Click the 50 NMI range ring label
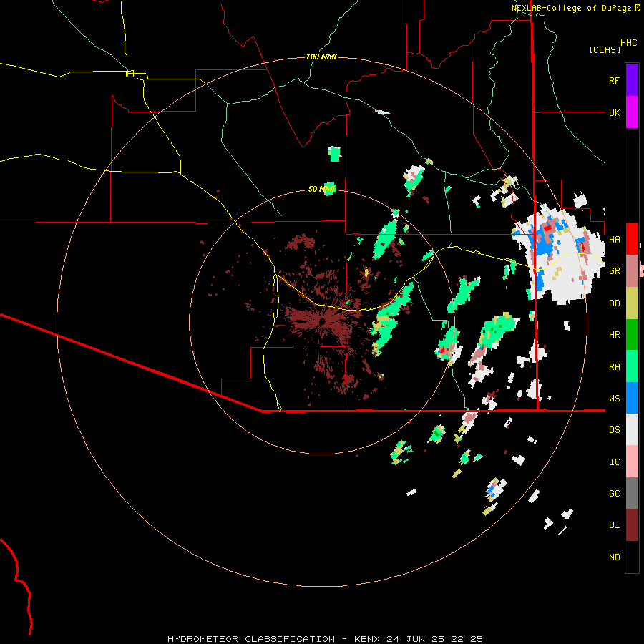This screenshot has width=644, height=644. (x=321, y=189)
